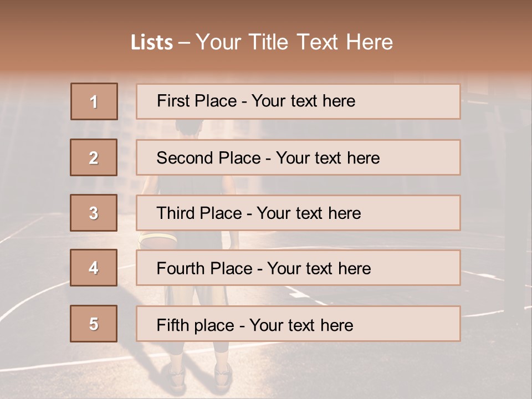Click the player's sneakers in the background
This screenshot has height=399, width=532.
coord(200,377)
